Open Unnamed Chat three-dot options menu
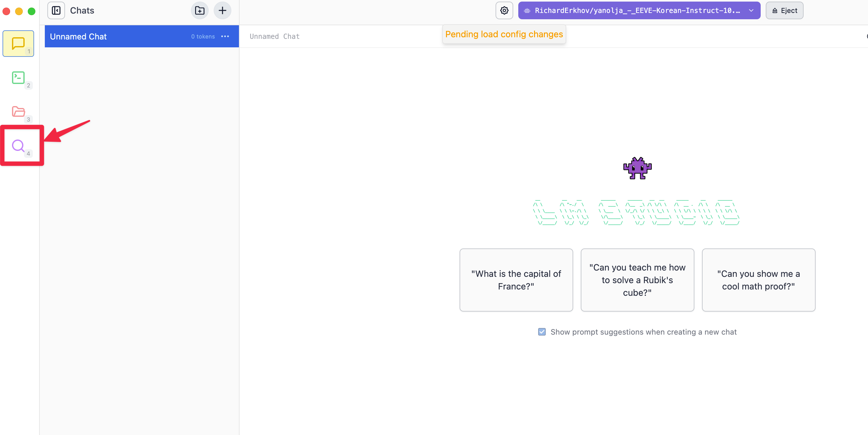The height and width of the screenshot is (435, 868). click(225, 36)
